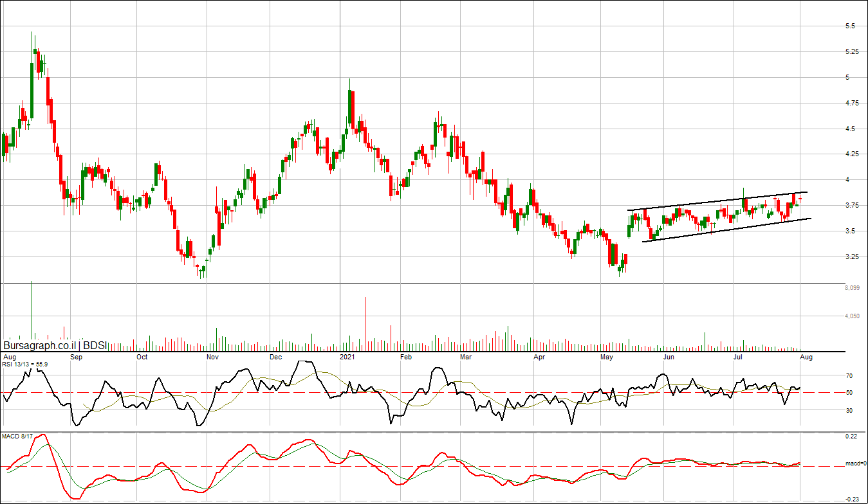Click the 3.25 price level label
The image size is (868, 504).
(852, 256)
